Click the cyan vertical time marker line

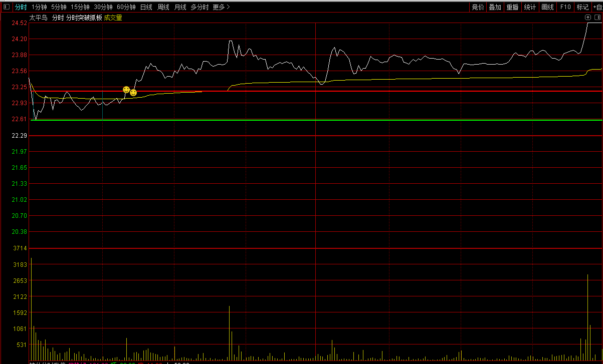pos(102,105)
